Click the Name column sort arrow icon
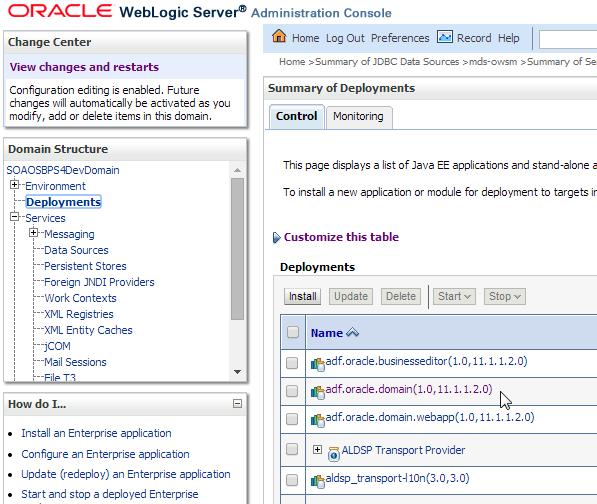Image resolution: width=597 pixels, height=504 pixels. [x=352, y=333]
